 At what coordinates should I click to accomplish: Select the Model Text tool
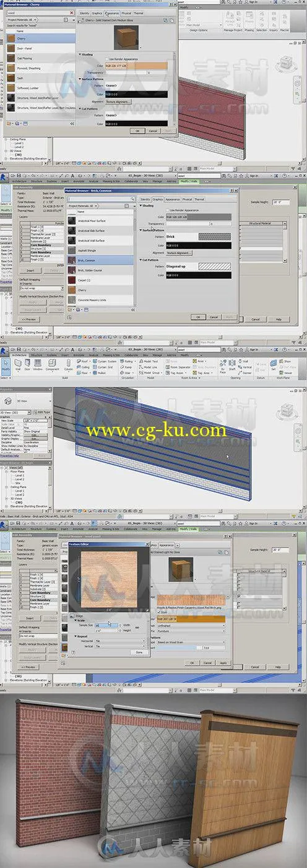tap(148, 361)
